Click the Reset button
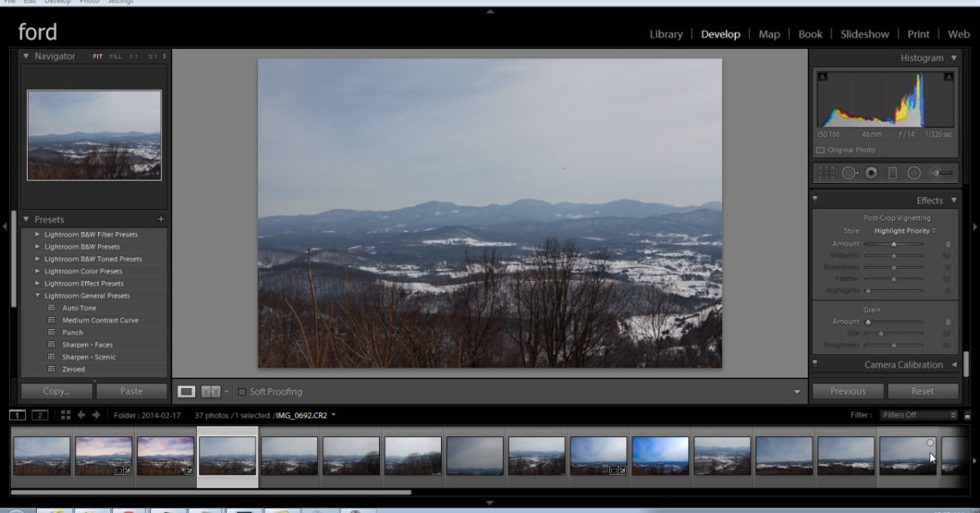The width and height of the screenshot is (980, 513). tap(923, 391)
